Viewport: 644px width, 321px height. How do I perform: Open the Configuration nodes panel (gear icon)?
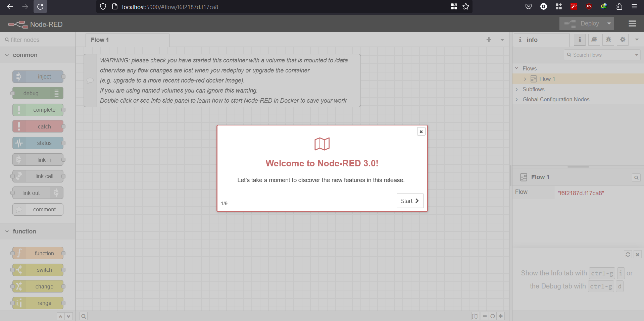(622, 40)
